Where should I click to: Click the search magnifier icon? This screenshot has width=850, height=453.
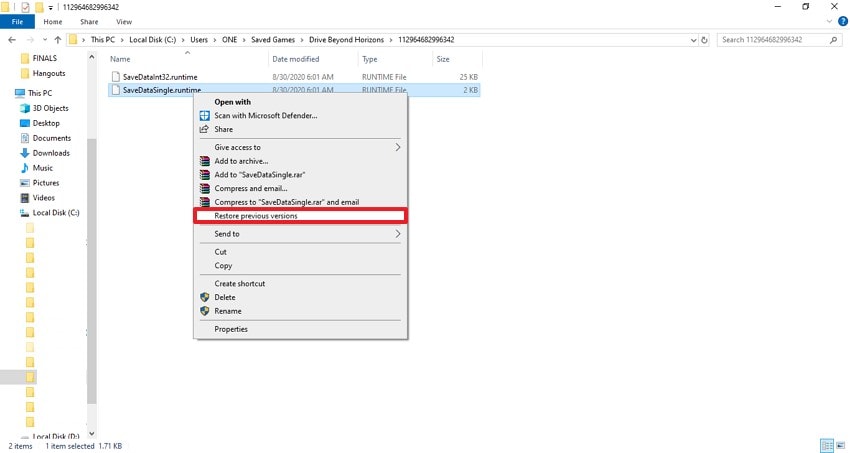click(834, 40)
